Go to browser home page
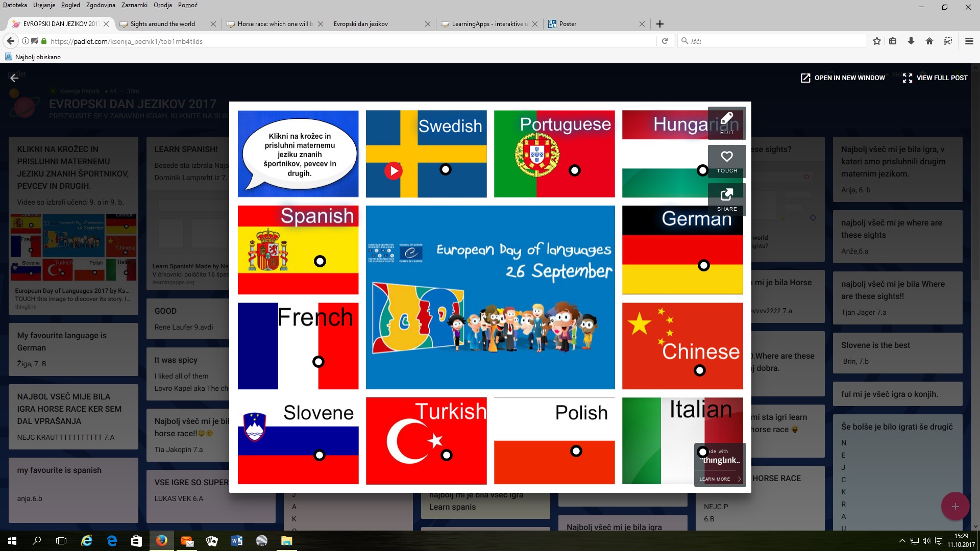Image resolution: width=980 pixels, height=551 pixels. 929,41
